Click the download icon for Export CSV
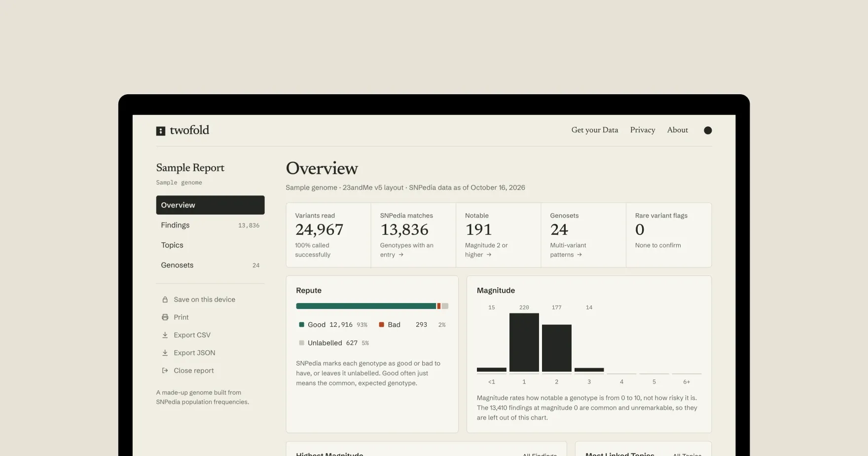The width and height of the screenshot is (868, 456). pyautogui.click(x=165, y=335)
